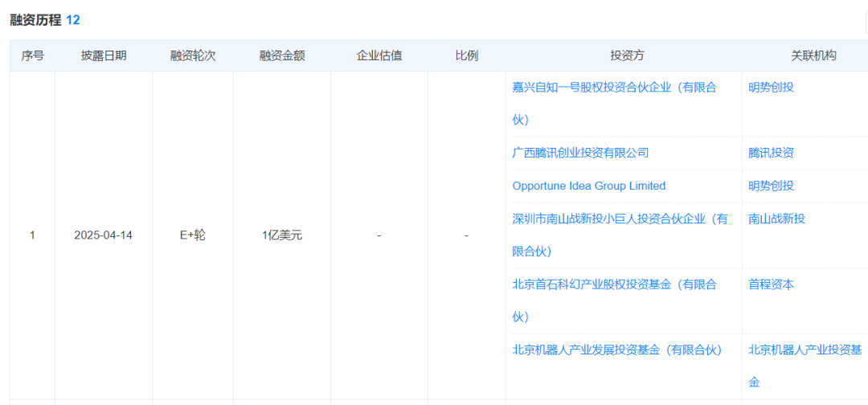Viewport: 868px width, 405px height.
Task: Open 明势创投 beside Opportune Idea Group
Action: [x=771, y=186]
